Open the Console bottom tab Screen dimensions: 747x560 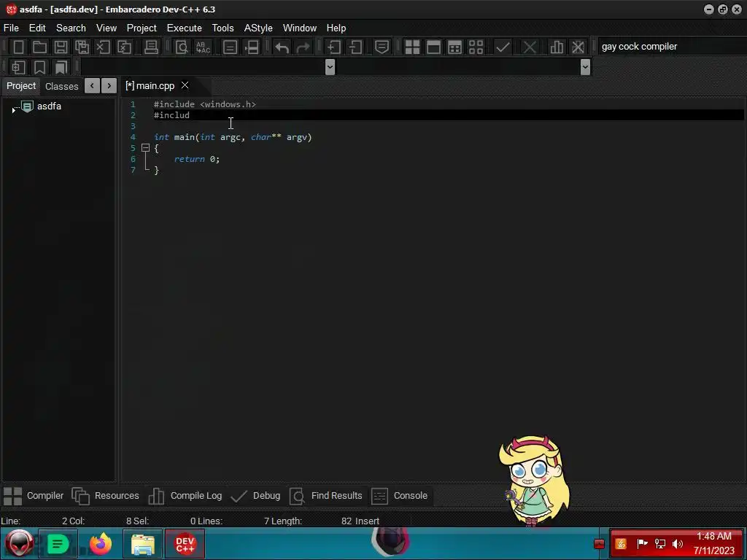pyautogui.click(x=399, y=496)
